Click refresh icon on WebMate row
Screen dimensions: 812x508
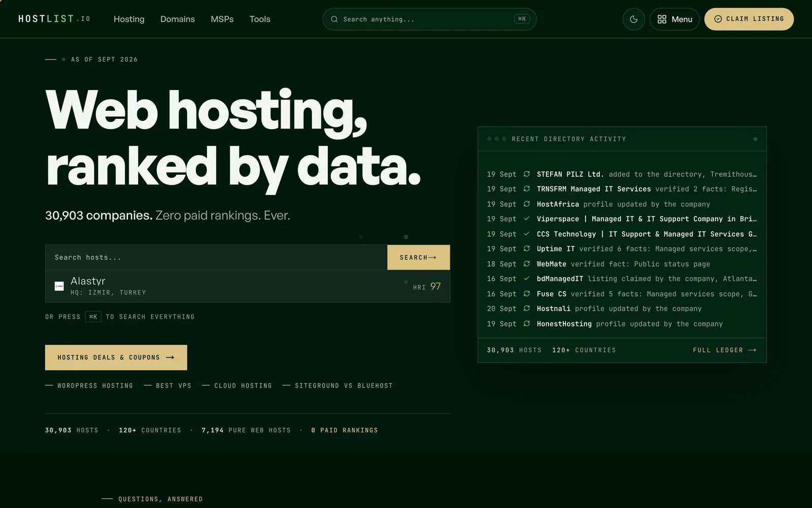click(x=527, y=264)
